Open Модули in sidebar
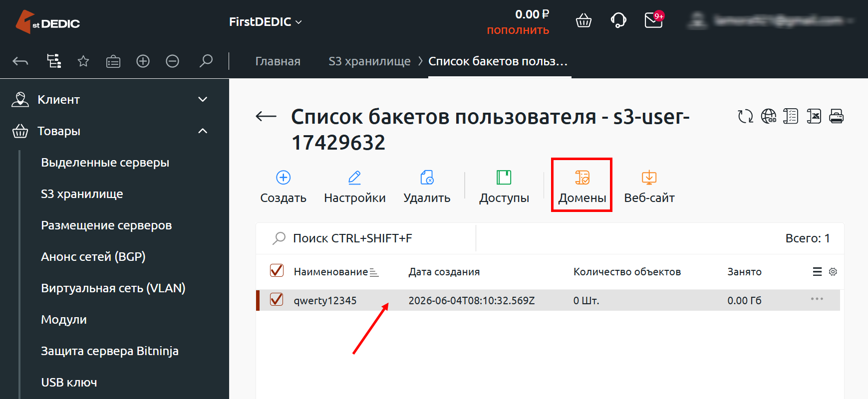This screenshot has height=399, width=868. point(64,320)
